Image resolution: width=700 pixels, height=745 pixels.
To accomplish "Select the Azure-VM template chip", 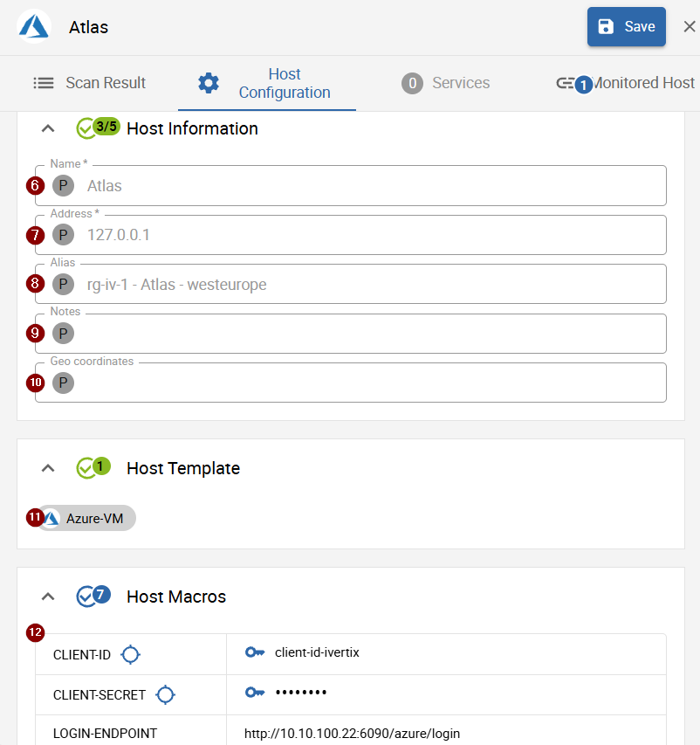I will [87, 518].
